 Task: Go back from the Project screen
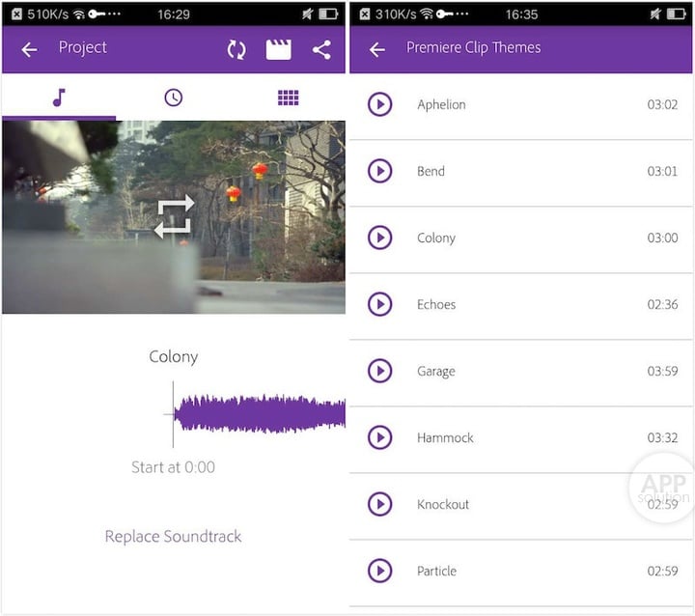29,49
